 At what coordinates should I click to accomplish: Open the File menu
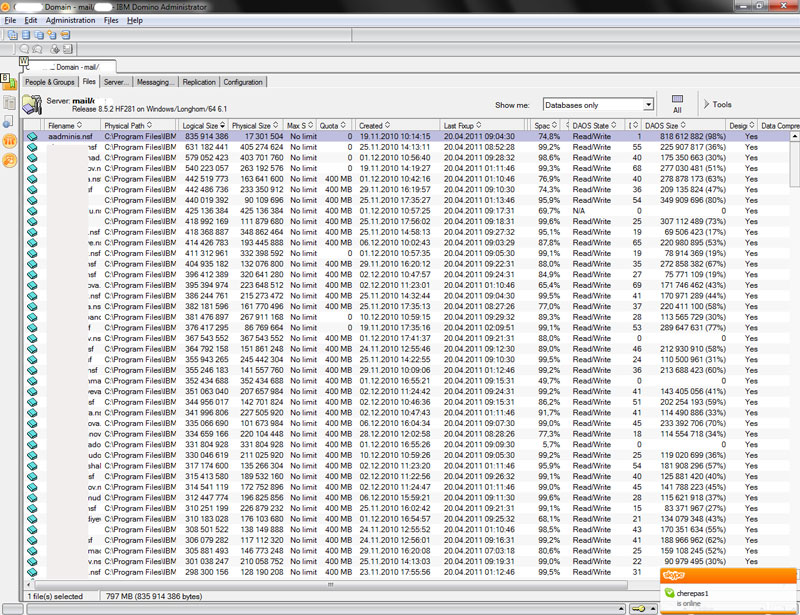tap(10, 20)
